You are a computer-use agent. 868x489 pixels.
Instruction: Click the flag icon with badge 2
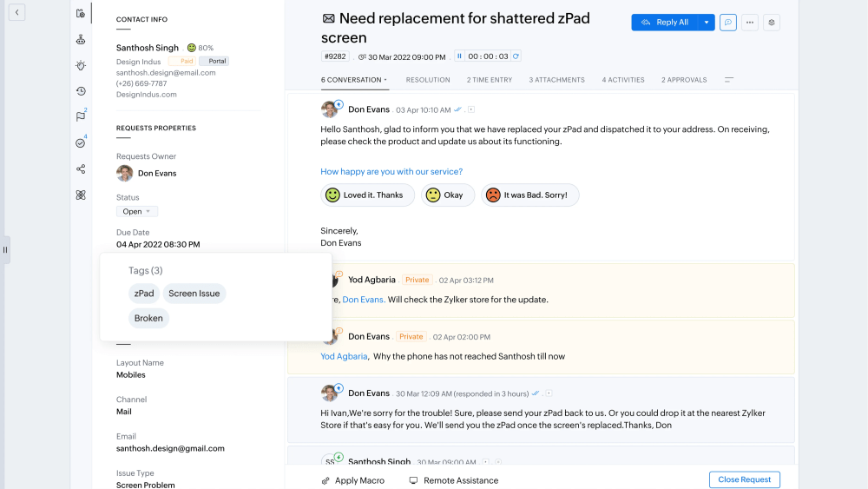[81, 116]
